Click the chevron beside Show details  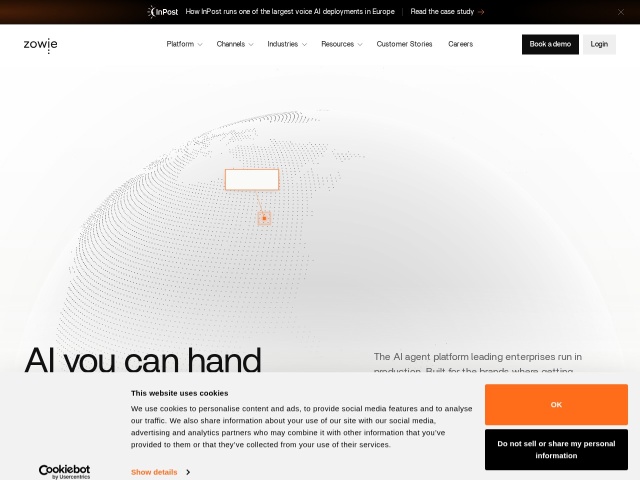188,472
